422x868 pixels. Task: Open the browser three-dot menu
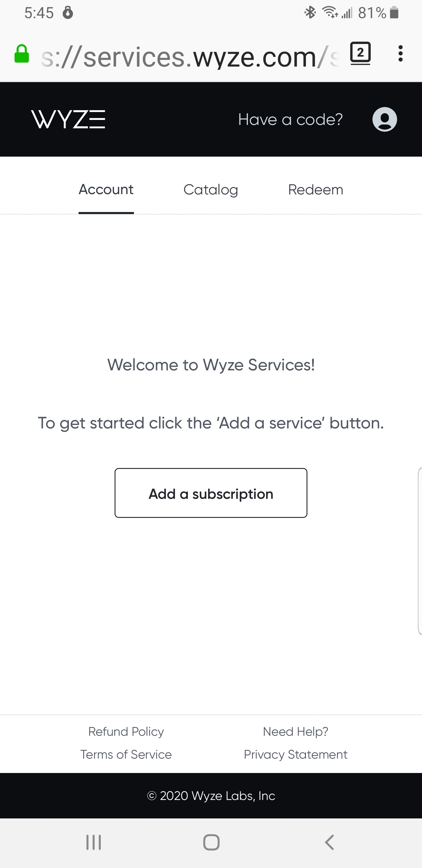point(400,54)
